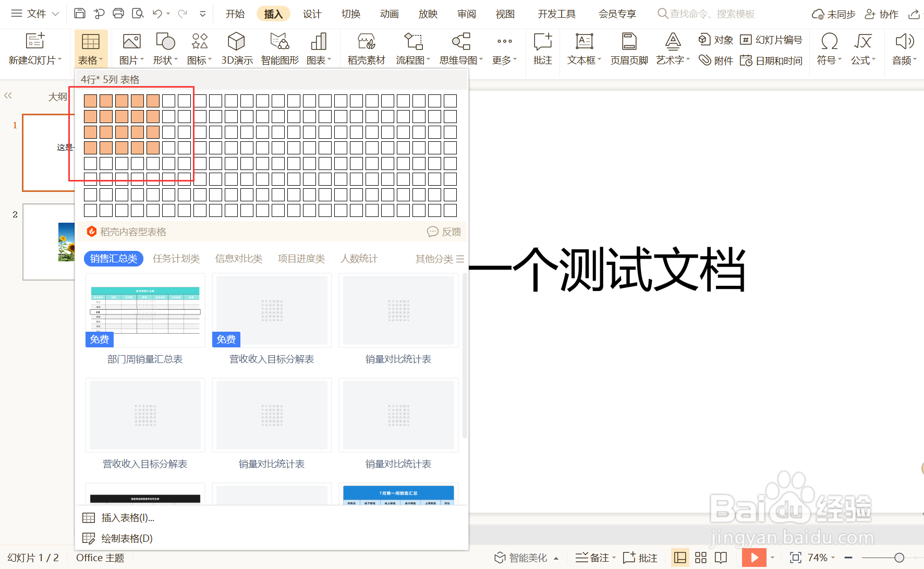Open the 审阅 review tab
Viewport: 924px width, 569px height.
tap(467, 14)
